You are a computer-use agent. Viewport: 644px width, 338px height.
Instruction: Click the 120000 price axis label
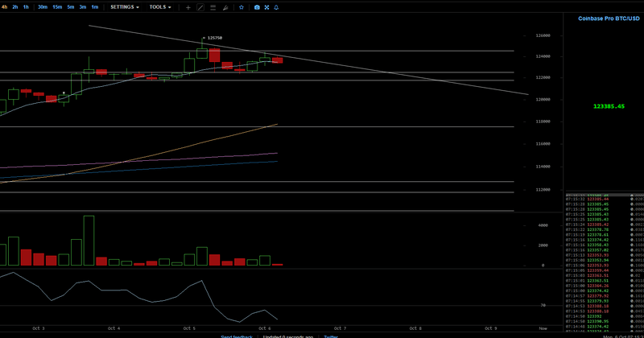pos(543,99)
